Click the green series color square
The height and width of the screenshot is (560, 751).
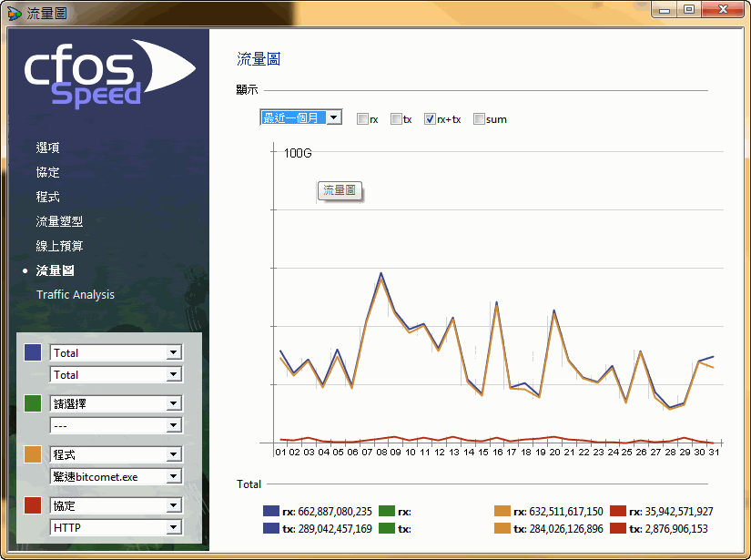tap(33, 403)
